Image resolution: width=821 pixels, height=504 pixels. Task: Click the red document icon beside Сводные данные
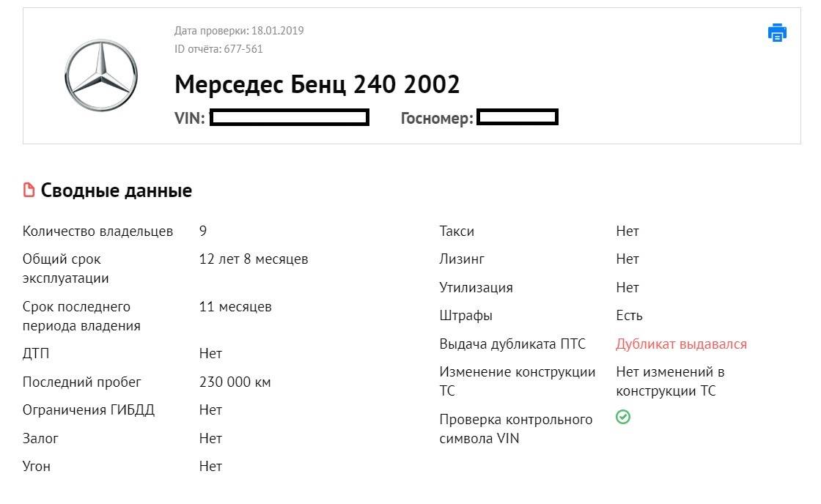click(x=29, y=191)
